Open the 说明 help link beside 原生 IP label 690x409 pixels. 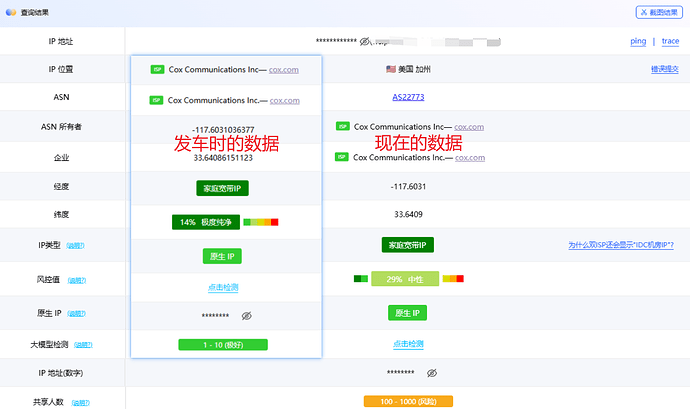click(76, 313)
